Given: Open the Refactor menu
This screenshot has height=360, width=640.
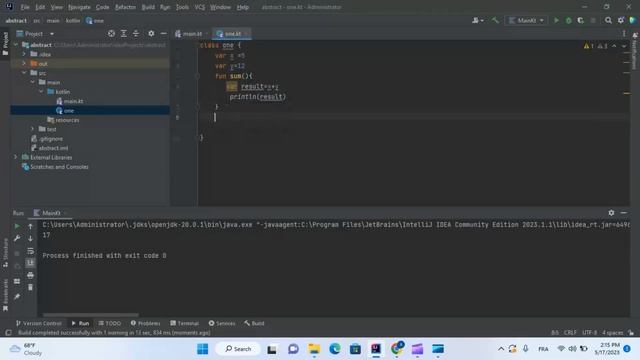Looking at the screenshot, I should [x=125, y=7].
